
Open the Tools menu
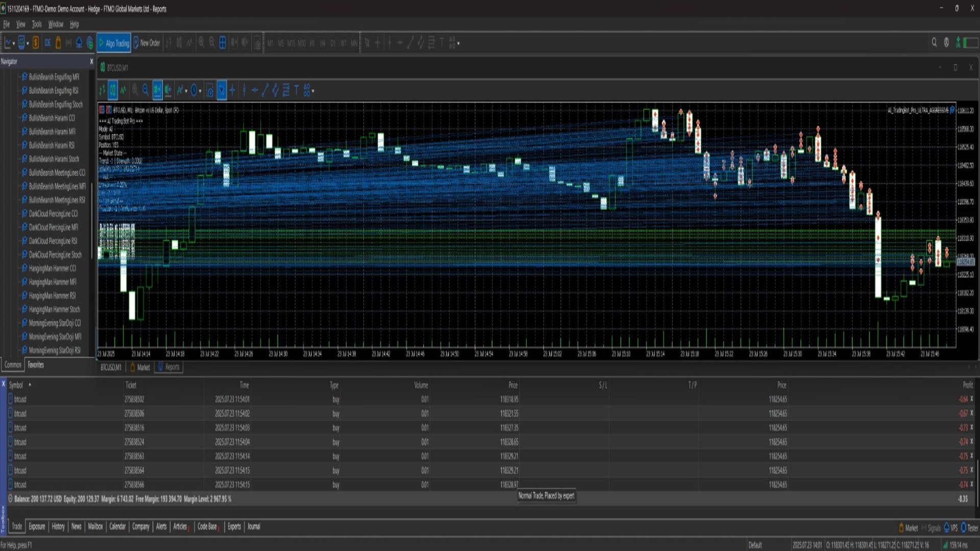pos(37,24)
